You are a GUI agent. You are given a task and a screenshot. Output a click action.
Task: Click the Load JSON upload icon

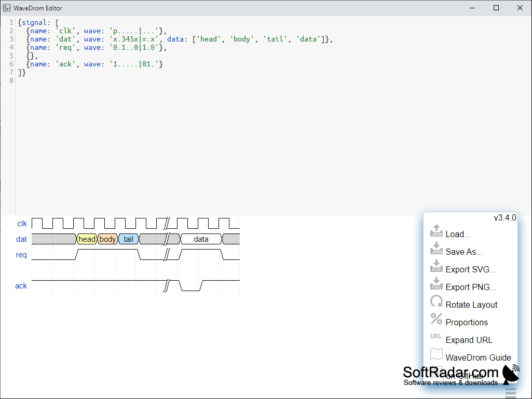[436, 231]
